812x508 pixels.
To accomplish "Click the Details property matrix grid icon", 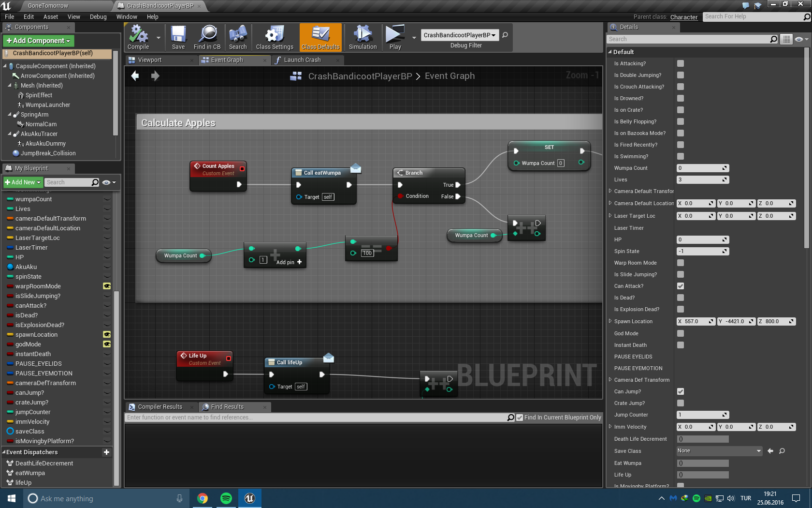I will pyautogui.click(x=787, y=39).
